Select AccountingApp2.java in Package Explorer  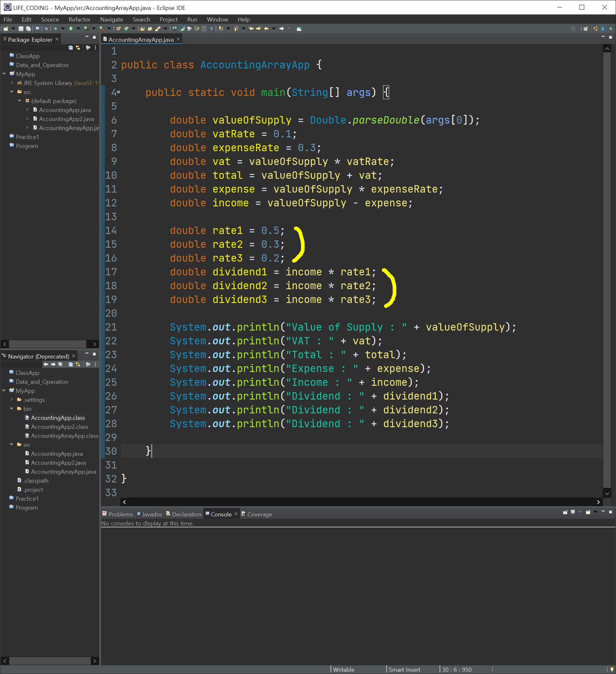coord(66,119)
